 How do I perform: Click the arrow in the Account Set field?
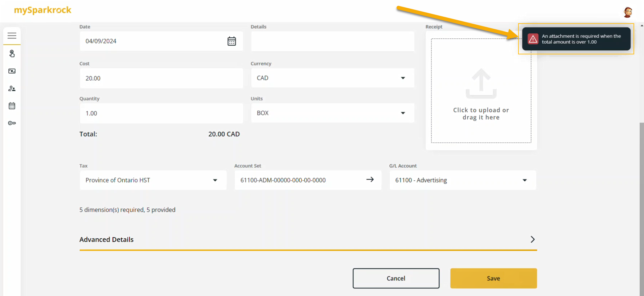(370, 180)
